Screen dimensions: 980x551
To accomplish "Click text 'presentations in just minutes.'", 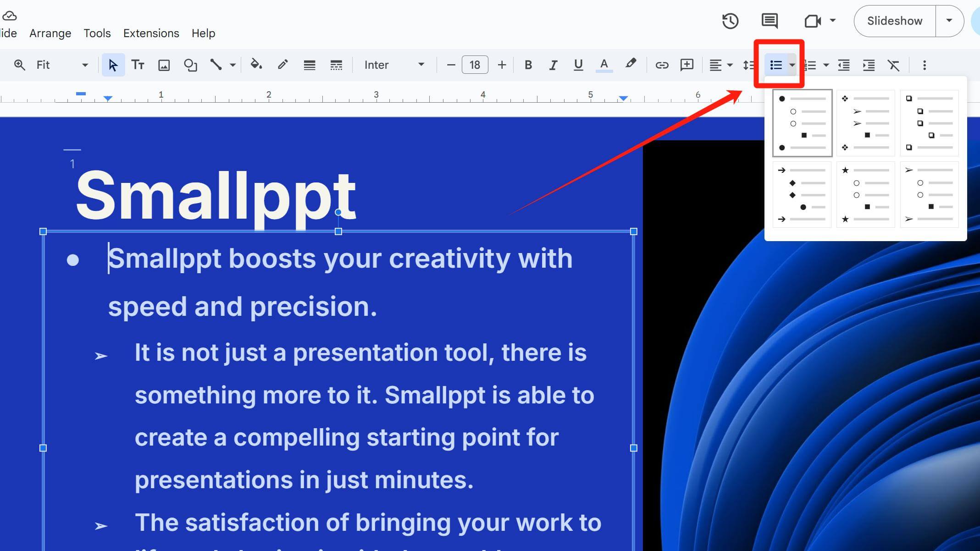I will (x=304, y=480).
